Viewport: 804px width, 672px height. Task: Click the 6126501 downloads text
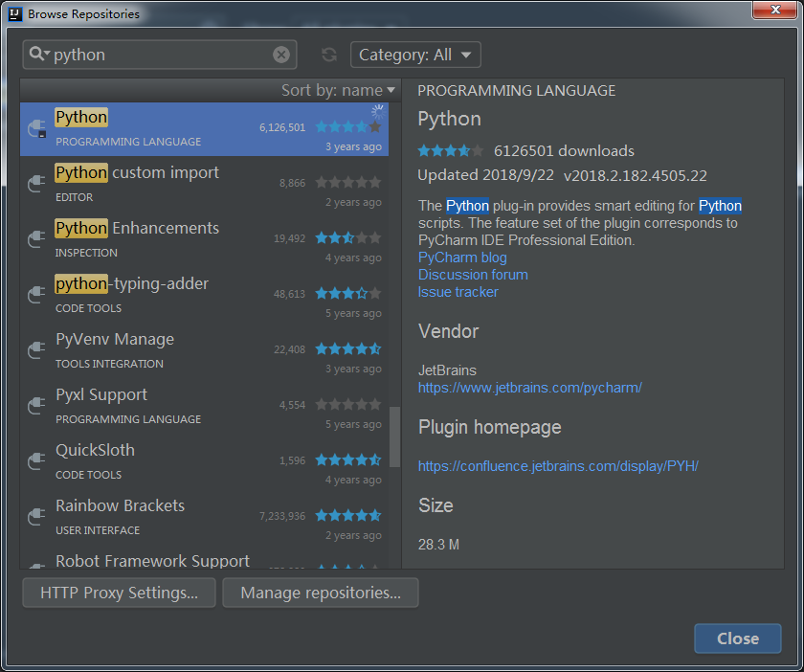point(564,151)
